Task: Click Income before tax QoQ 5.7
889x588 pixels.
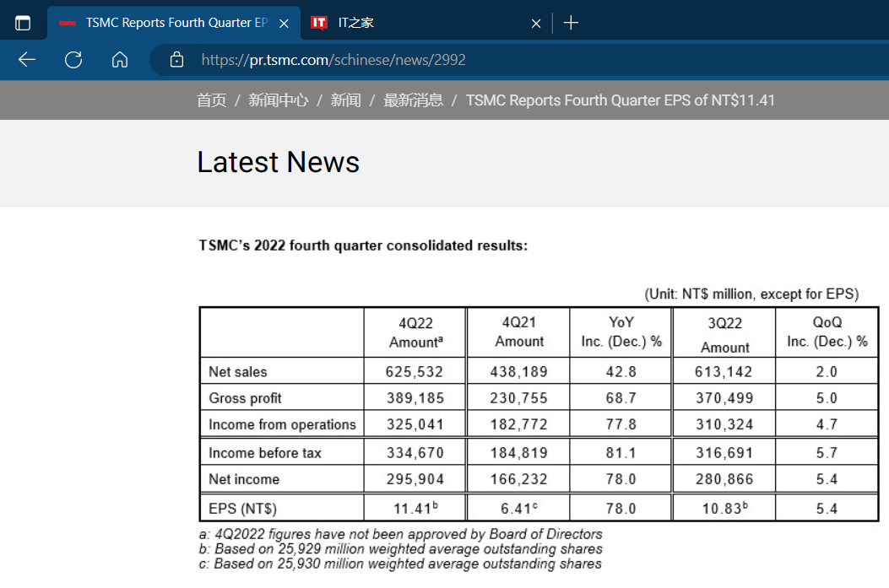Action: pos(827,453)
